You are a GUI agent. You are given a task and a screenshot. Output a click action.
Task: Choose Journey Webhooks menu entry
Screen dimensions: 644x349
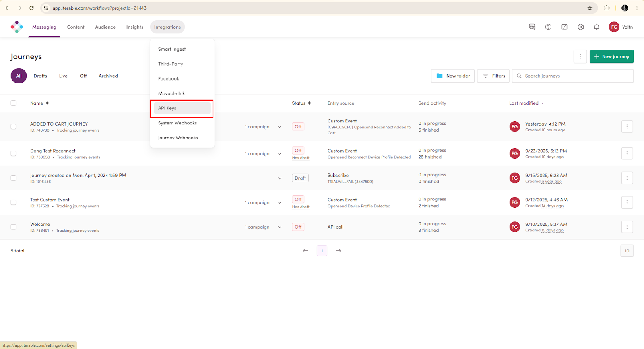178,138
